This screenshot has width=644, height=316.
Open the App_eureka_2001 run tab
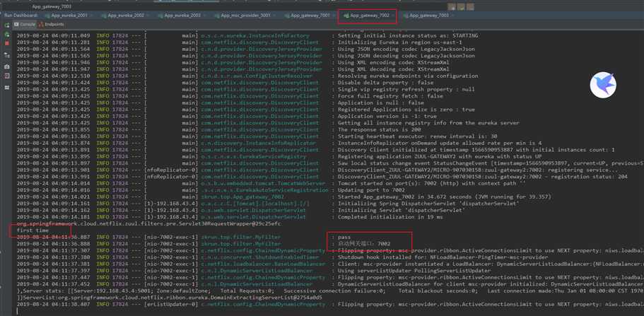coord(69,16)
